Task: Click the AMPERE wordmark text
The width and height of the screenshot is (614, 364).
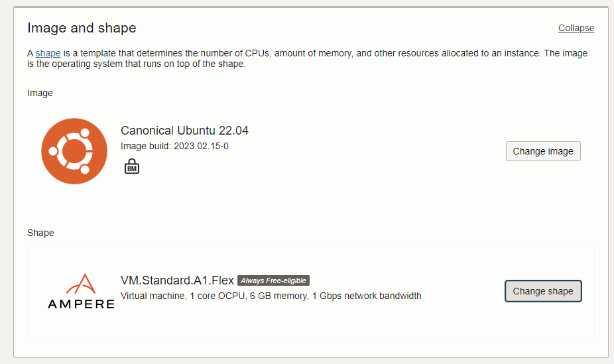Action: pyautogui.click(x=81, y=304)
